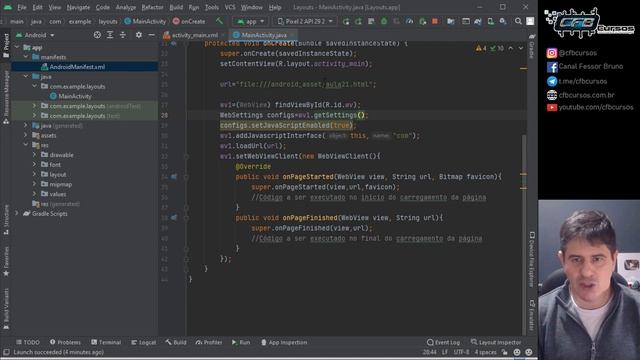Click the Apply Code Changes icon
The width and height of the screenshot is (640, 360).
[x=371, y=21]
